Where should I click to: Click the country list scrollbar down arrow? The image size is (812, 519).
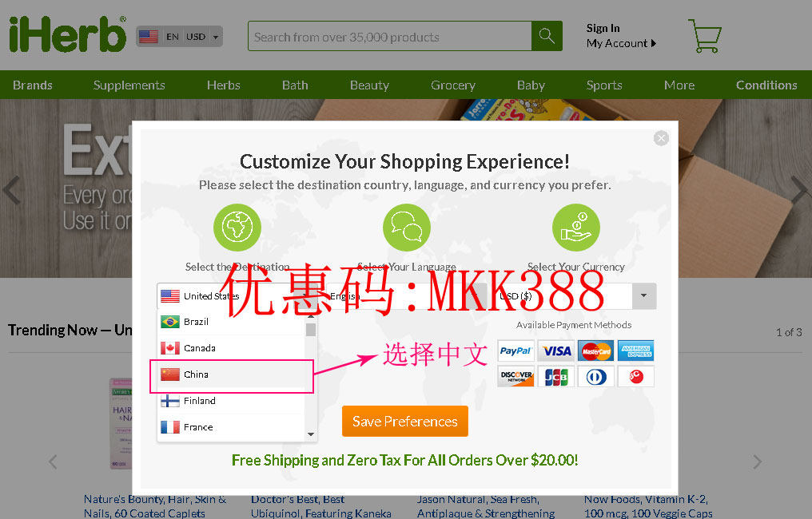click(x=311, y=434)
